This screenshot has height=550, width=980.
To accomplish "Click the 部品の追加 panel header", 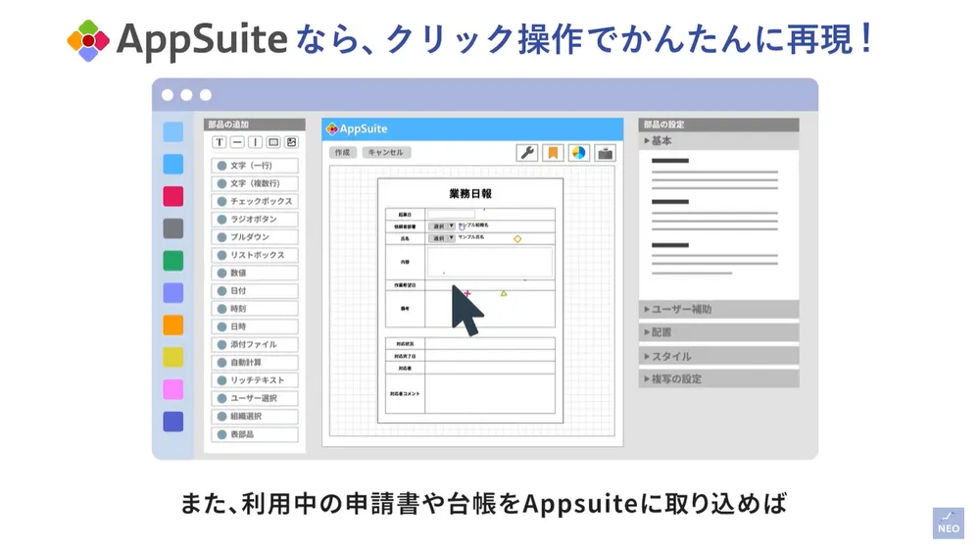I will [x=255, y=125].
